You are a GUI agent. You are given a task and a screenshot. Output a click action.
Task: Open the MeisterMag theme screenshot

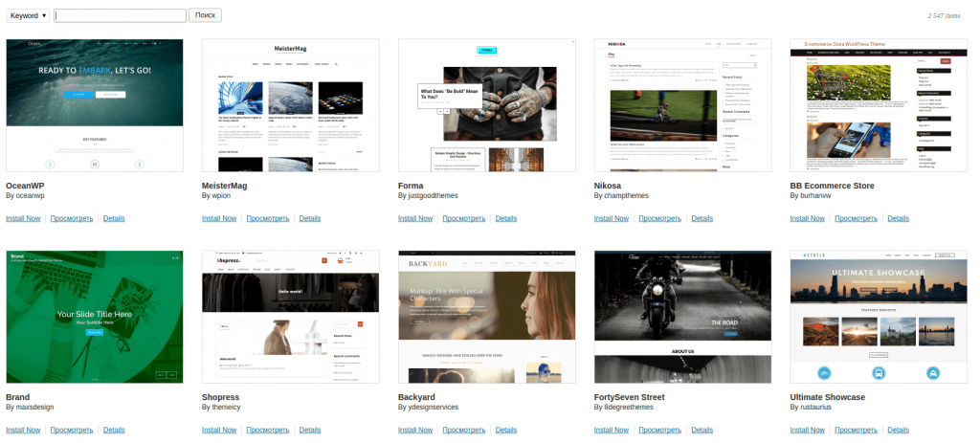pos(291,105)
